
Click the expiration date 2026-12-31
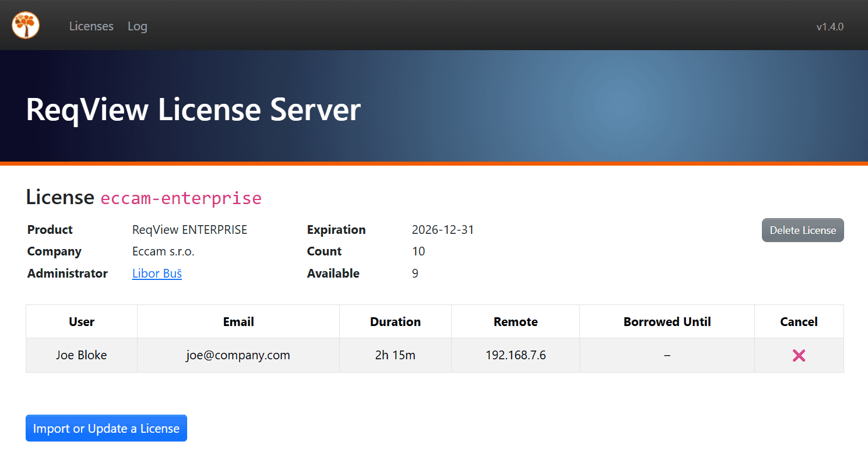[x=442, y=230]
